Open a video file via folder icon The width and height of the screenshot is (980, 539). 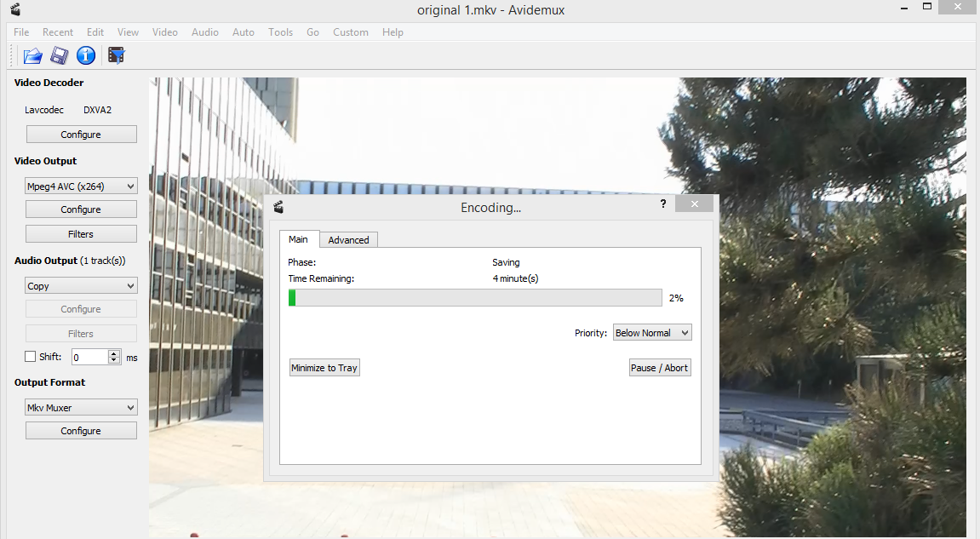coord(32,56)
